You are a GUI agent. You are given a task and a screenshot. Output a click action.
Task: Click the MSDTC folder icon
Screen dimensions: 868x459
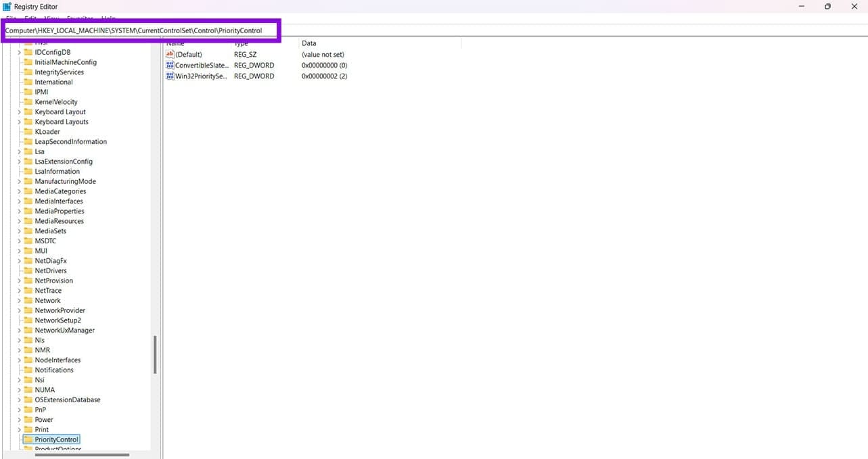[x=28, y=241]
